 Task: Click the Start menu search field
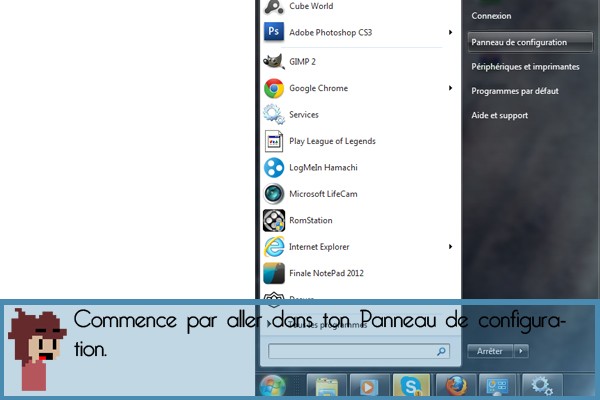359,351
